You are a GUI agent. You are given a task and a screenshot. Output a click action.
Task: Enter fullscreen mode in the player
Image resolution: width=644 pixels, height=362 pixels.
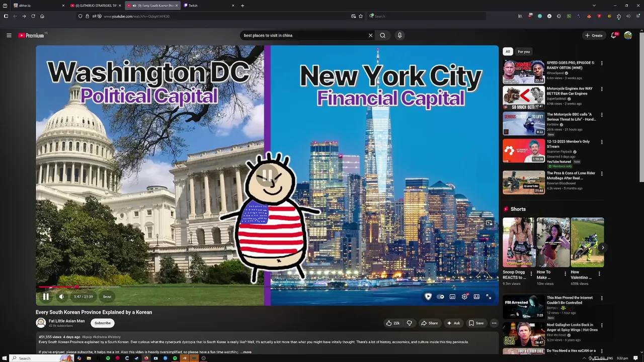point(489,297)
